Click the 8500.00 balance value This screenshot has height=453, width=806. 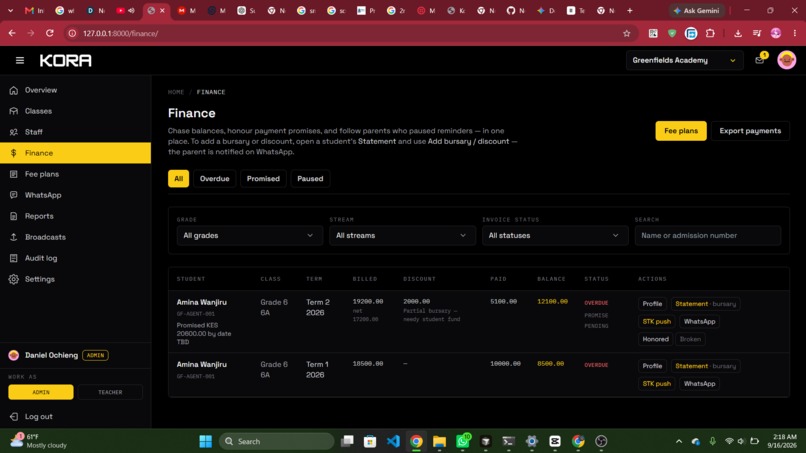click(551, 364)
